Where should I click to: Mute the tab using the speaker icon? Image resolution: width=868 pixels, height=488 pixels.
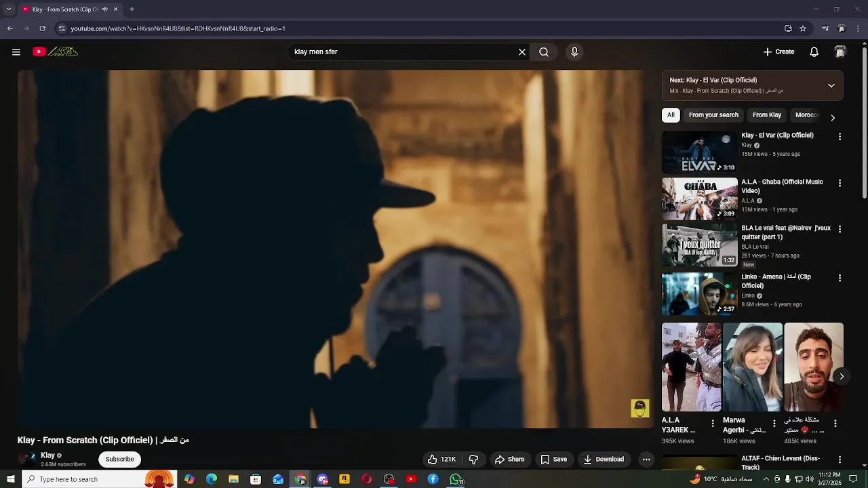coord(104,9)
